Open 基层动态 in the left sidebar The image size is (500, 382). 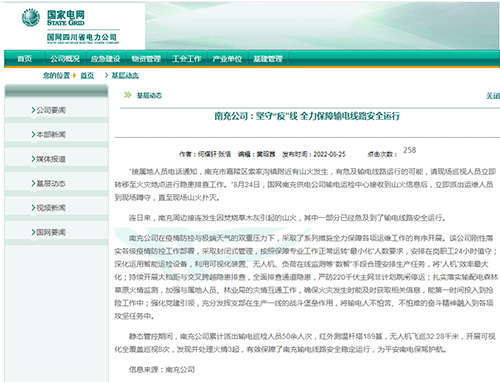pos(51,183)
